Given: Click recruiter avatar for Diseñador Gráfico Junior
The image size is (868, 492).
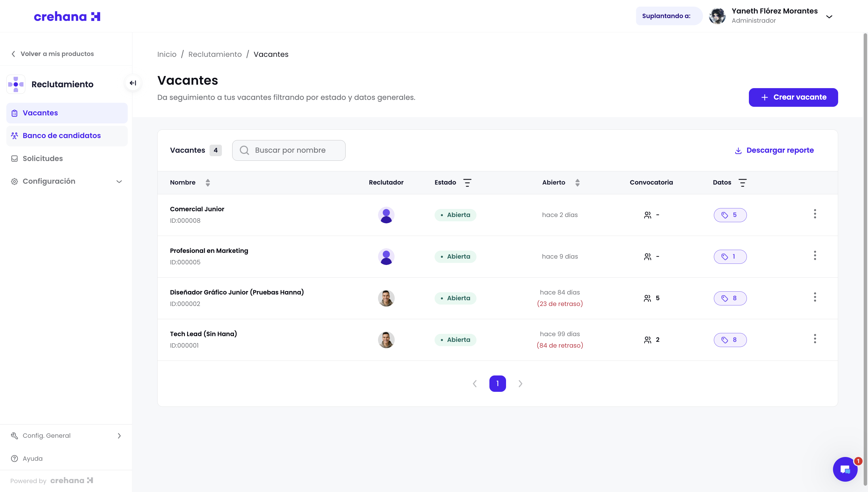Looking at the screenshot, I should pyautogui.click(x=386, y=298).
